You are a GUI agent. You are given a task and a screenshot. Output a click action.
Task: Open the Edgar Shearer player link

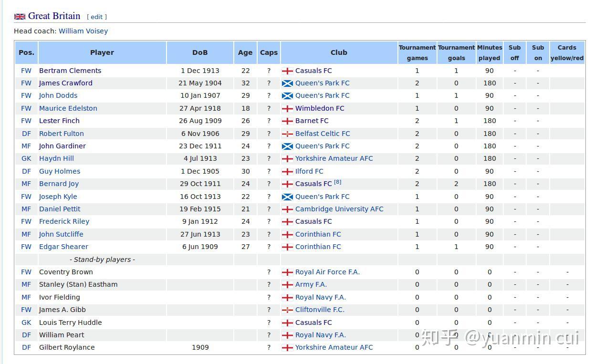(x=63, y=247)
